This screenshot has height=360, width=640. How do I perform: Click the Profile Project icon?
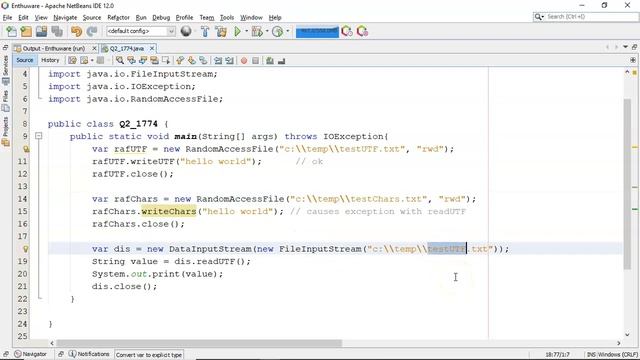pos(278,31)
